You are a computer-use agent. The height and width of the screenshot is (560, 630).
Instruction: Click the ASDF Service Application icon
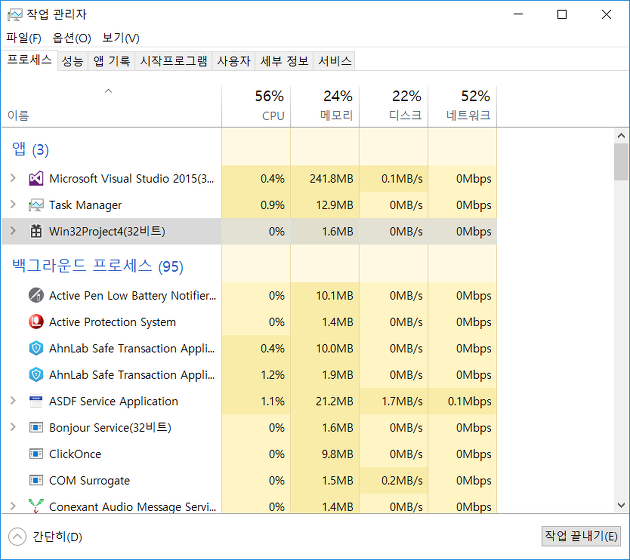click(36, 401)
